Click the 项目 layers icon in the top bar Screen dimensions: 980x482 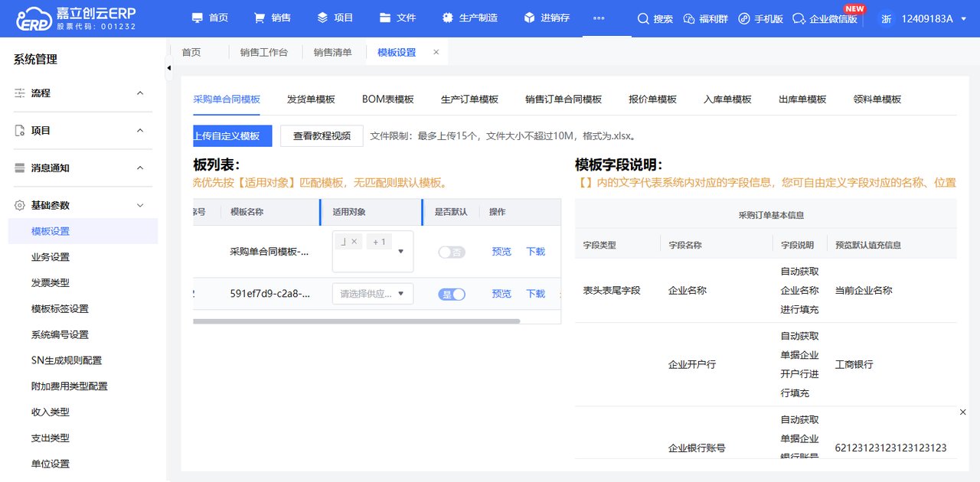point(322,18)
